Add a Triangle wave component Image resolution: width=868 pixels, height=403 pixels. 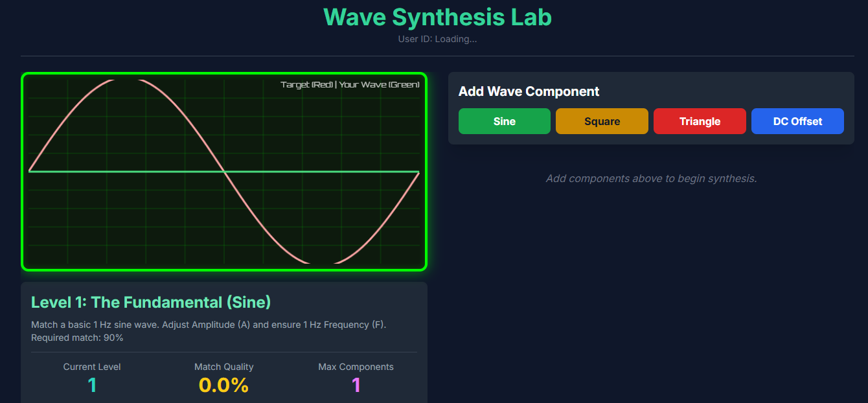[x=700, y=121]
